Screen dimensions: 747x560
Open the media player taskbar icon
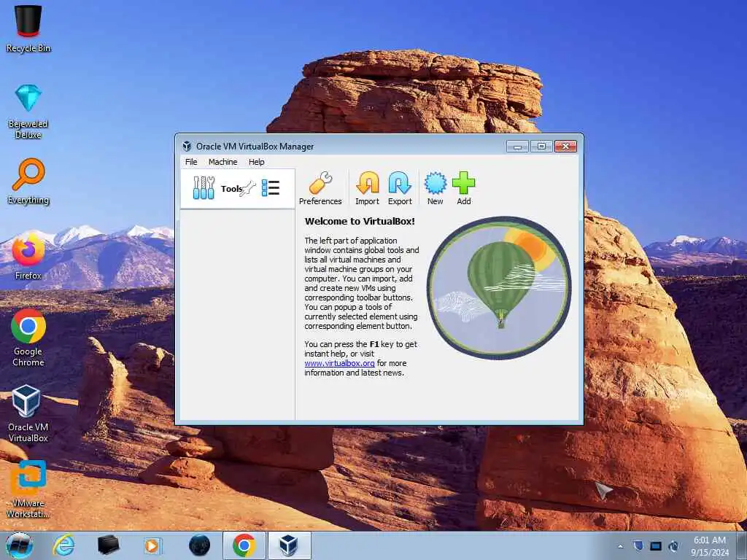(x=152, y=545)
